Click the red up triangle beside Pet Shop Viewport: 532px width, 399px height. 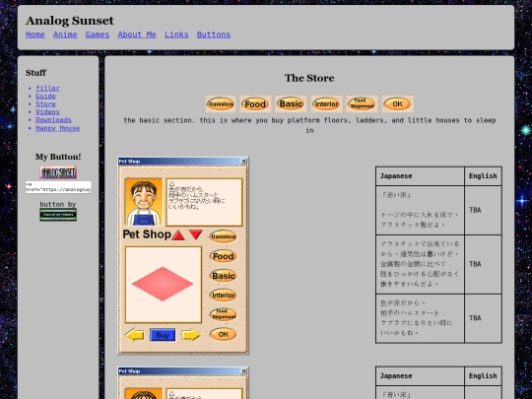pos(178,234)
